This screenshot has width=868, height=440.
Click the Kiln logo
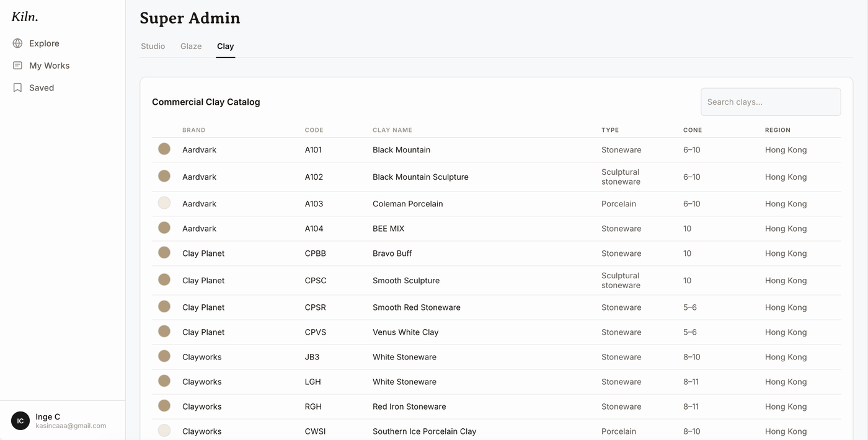coord(25,17)
